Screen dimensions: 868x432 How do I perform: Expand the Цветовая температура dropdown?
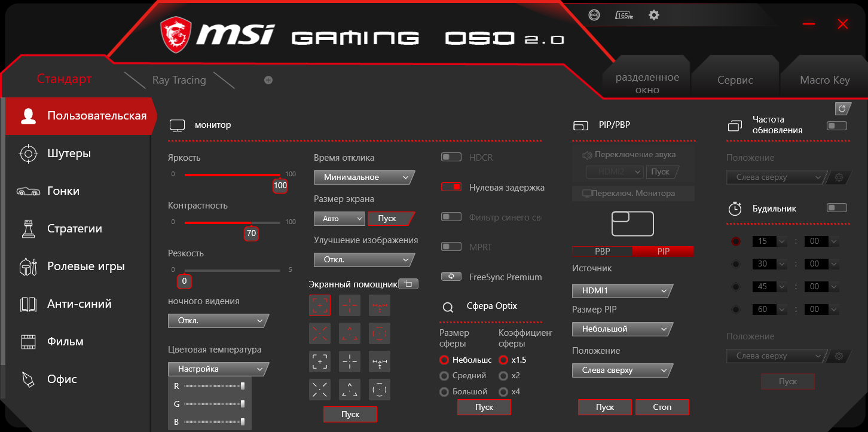click(218, 369)
